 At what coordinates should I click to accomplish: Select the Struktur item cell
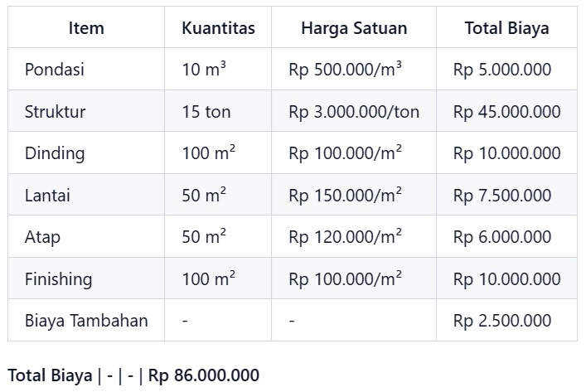(x=56, y=112)
